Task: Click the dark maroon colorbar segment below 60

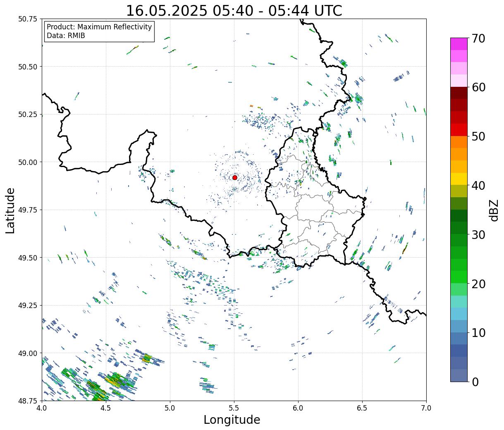Action: [x=459, y=93]
